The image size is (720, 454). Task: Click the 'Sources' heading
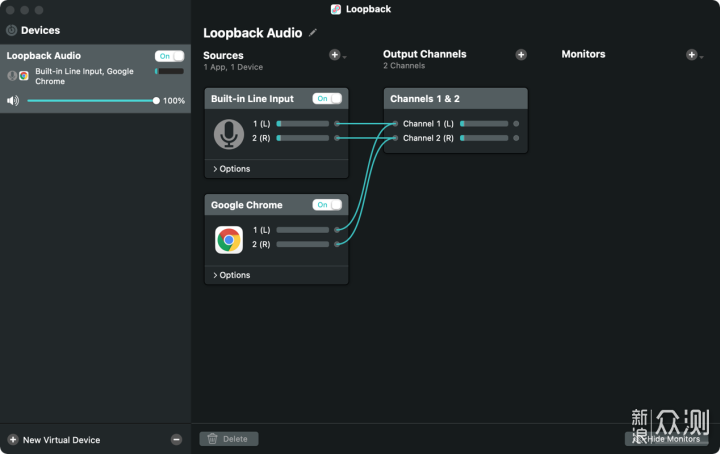[223, 56]
